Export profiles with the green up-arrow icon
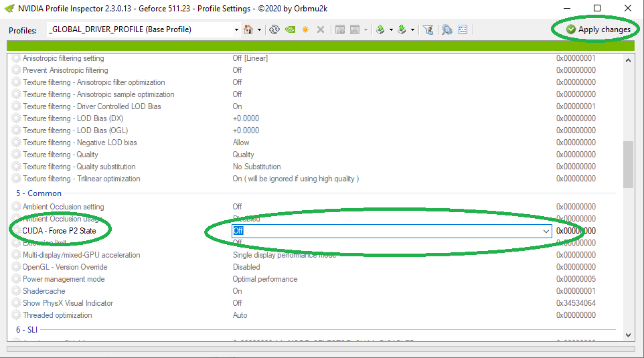Screen dimensions: 644x358 tap(380, 29)
